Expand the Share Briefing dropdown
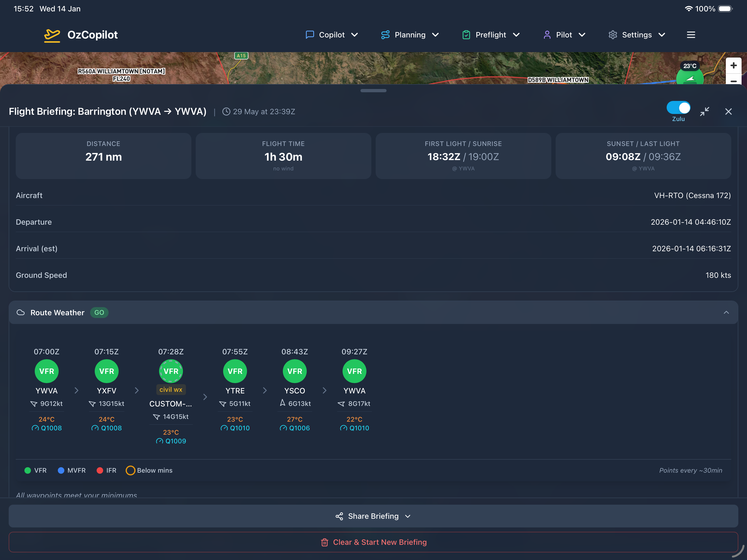The image size is (747, 560). coord(373,516)
